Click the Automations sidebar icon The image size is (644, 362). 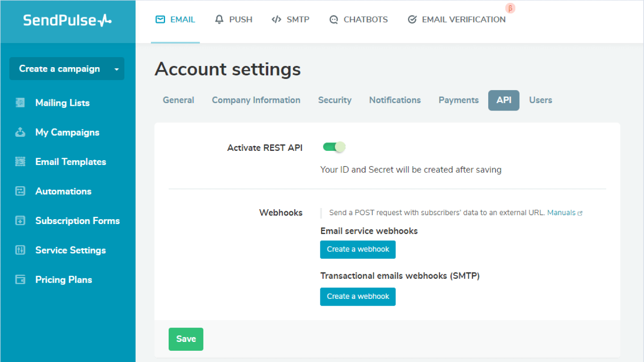pyautogui.click(x=20, y=191)
